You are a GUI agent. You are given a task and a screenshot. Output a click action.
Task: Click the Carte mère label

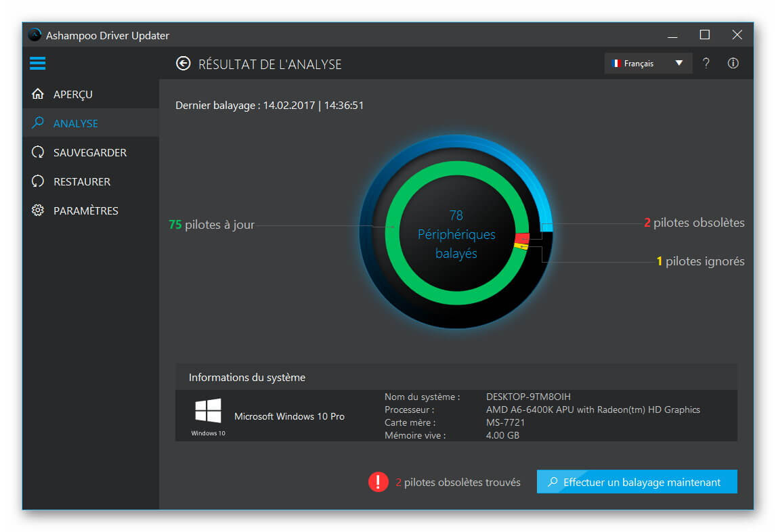[410, 422]
